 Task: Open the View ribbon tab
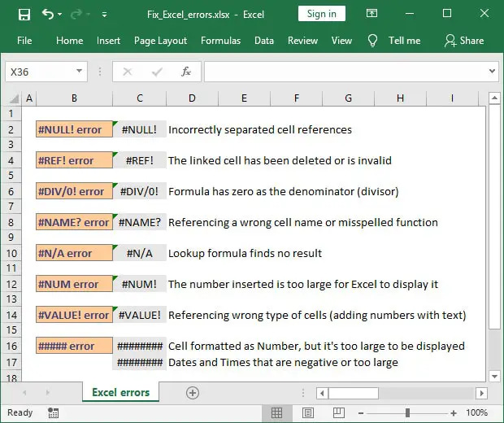pos(341,41)
